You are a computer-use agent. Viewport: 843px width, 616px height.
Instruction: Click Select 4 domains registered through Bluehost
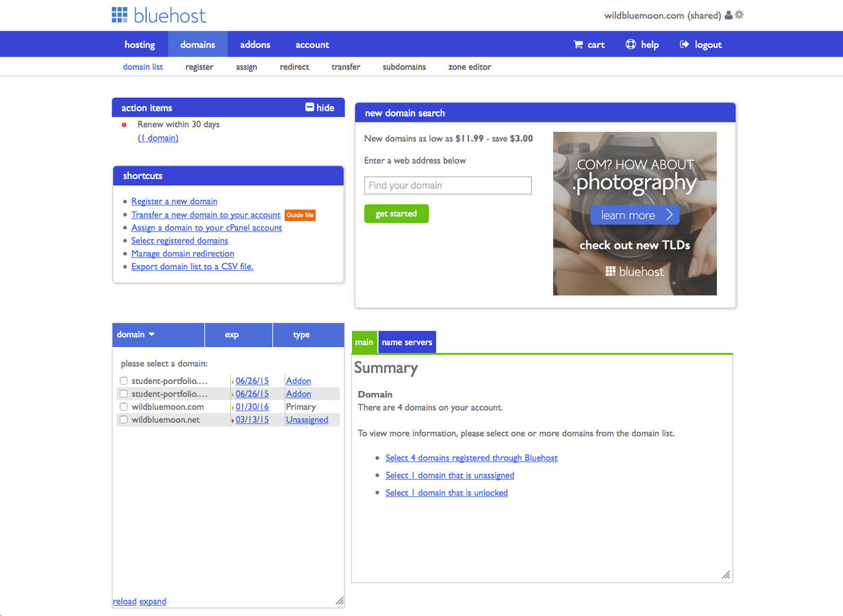(472, 458)
